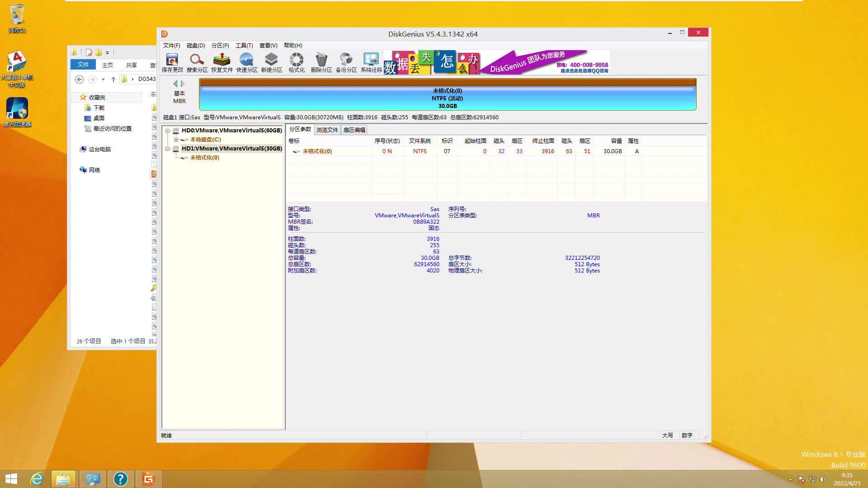Click the Help question mark taskbar icon
868x488 pixels.
pyautogui.click(x=120, y=479)
